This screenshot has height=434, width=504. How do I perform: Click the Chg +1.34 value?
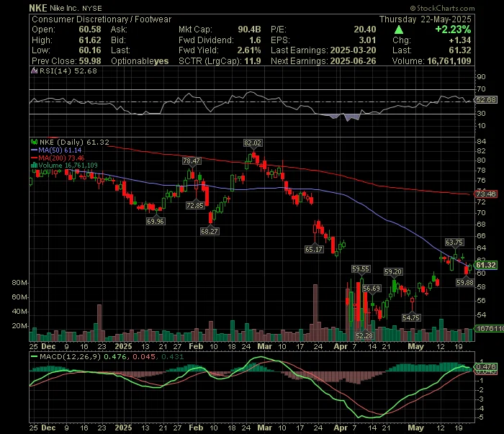[460, 40]
